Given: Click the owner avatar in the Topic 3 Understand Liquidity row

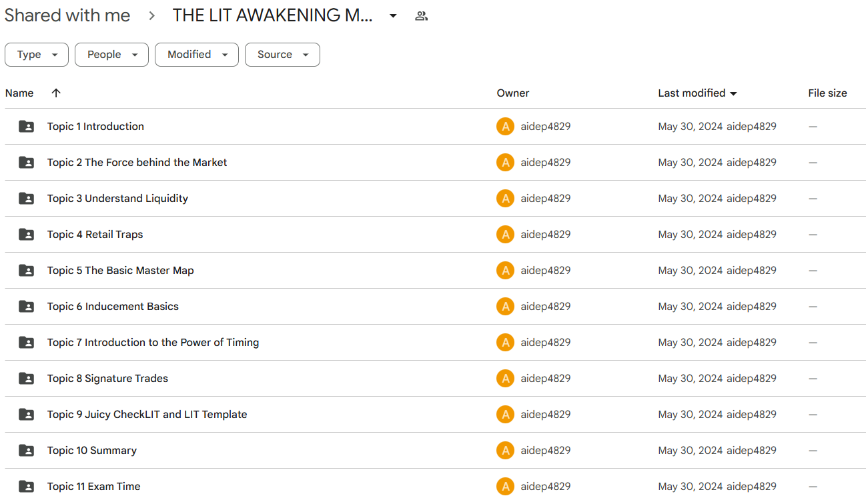Looking at the screenshot, I should coord(506,198).
